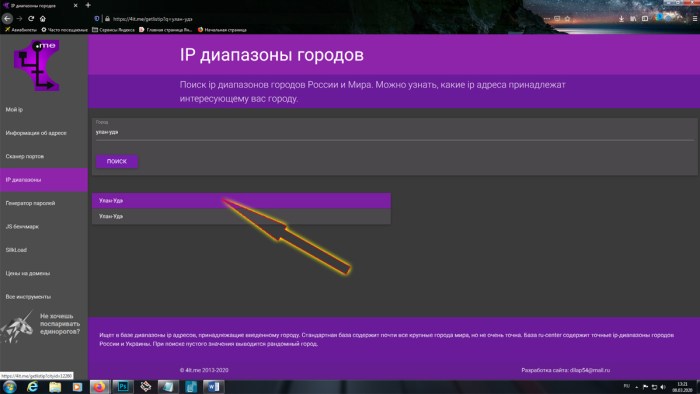Screen dimensions: 700x394
Task: Open the Мой ip sidebar item
Action: (44, 109)
